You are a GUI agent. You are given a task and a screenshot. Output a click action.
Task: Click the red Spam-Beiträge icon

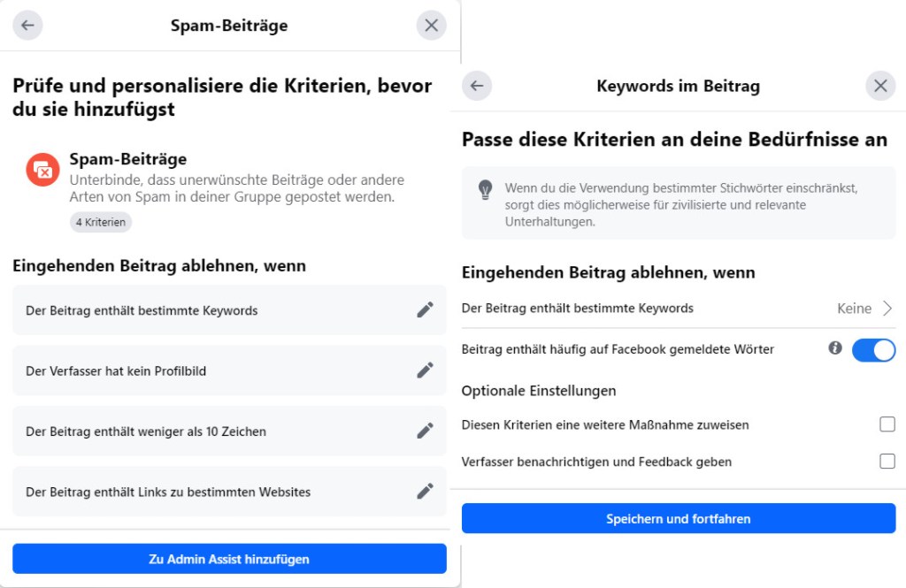(x=42, y=169)
